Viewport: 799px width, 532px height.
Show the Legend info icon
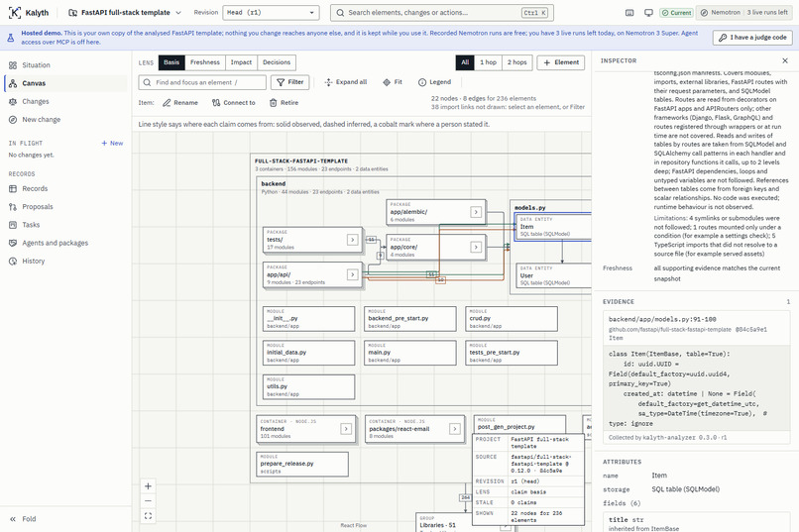pyautogui.click(x=422, y=82)
